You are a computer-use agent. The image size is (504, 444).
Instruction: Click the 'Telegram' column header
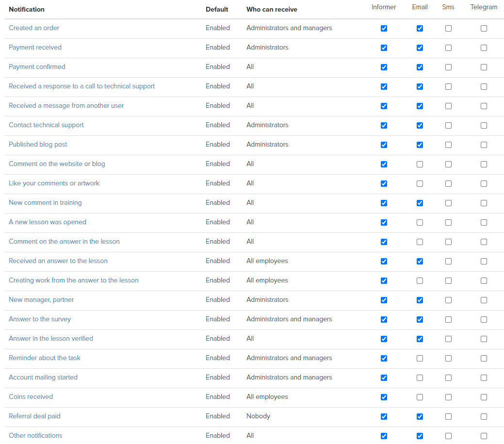tap(484, 7)
